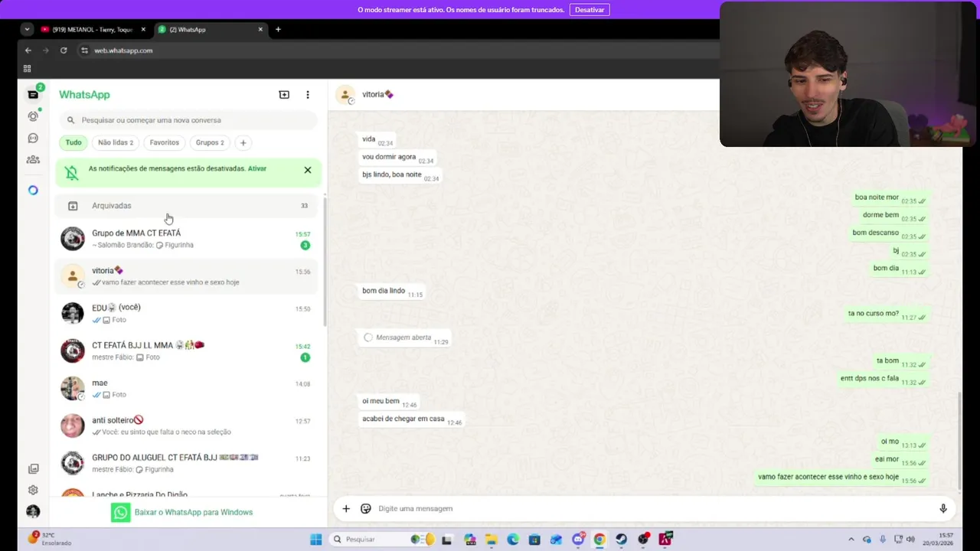This screenshot has height=551, width=980.
Task: Show hidden system tray icons chevron
Action: click(851, 540)
